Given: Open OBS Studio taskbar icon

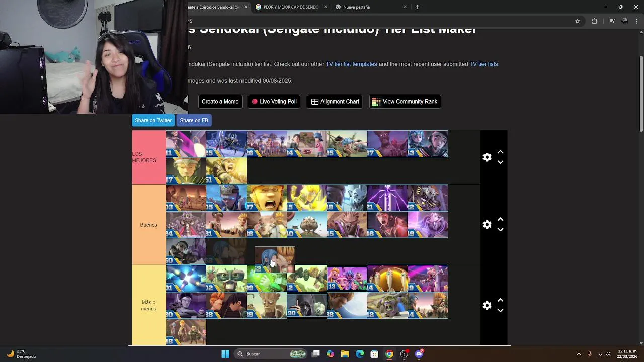Looking at the screenshot, I should [x=404, y=354].
